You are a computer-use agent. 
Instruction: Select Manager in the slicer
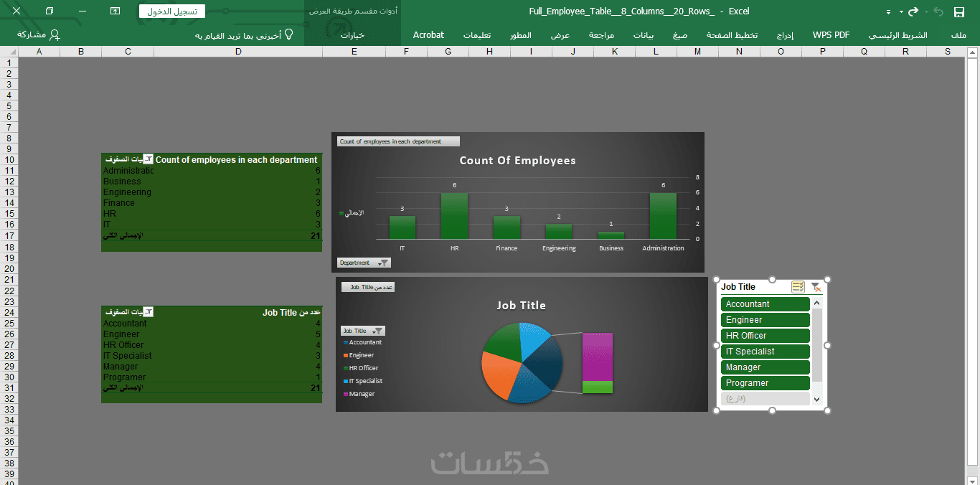765,367
